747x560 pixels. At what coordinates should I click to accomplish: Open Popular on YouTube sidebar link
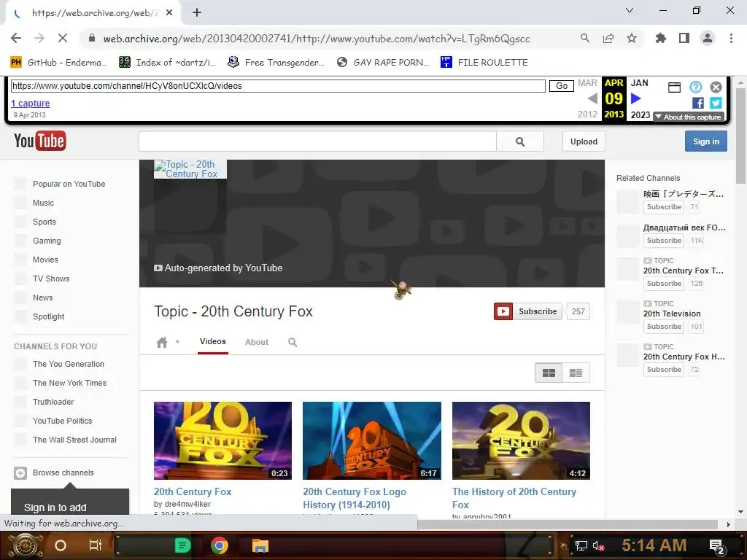point(69,184)
